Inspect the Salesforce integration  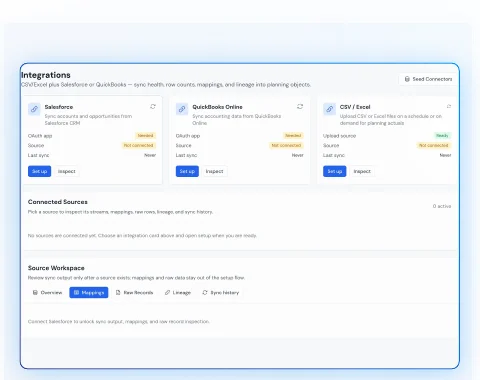(x=66, y=171)
